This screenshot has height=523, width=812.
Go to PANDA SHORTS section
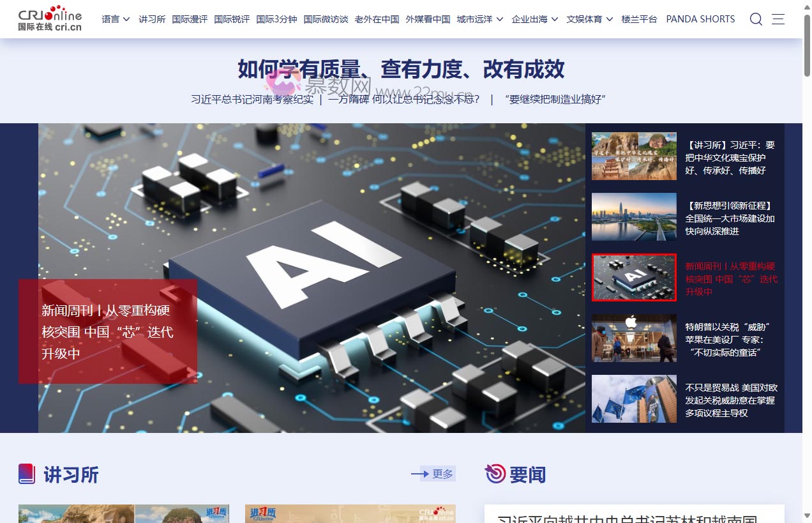pos(700,19)
